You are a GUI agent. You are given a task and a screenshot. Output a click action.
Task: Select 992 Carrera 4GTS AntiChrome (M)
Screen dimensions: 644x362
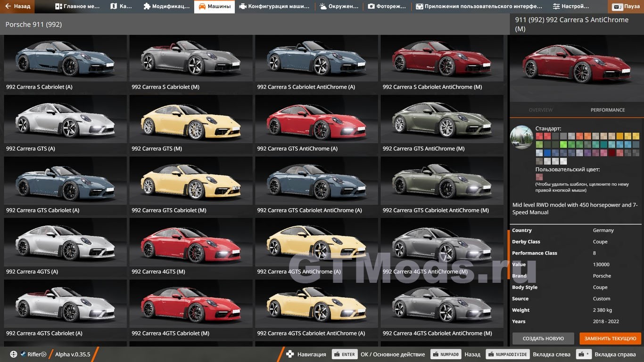pyautogui.click(x=442, y=247)
